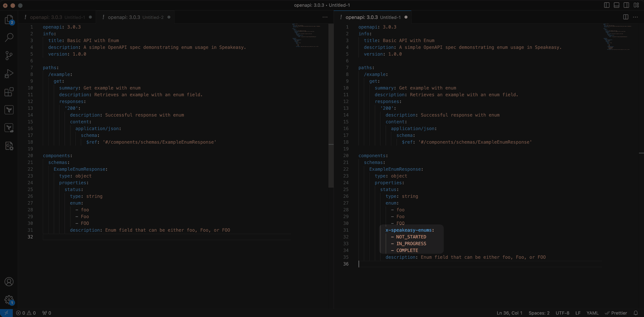Screen dimensions: 644x317
Task: Click the left editor vertical scrollbar
Action: 331,106
